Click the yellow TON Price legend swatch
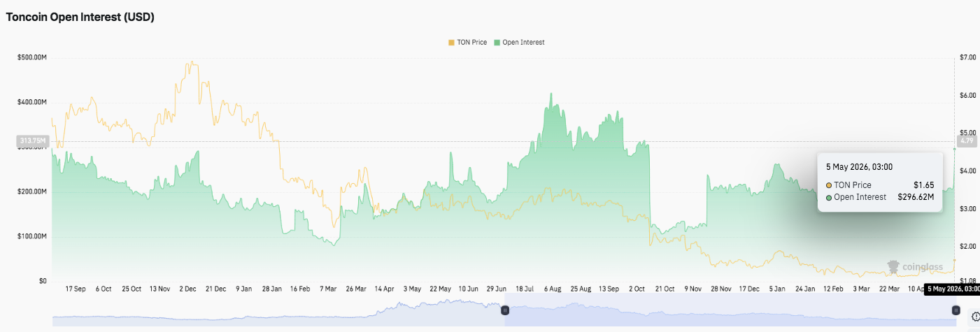This screenshot has height=332, width=980. [x=451, y=43]
